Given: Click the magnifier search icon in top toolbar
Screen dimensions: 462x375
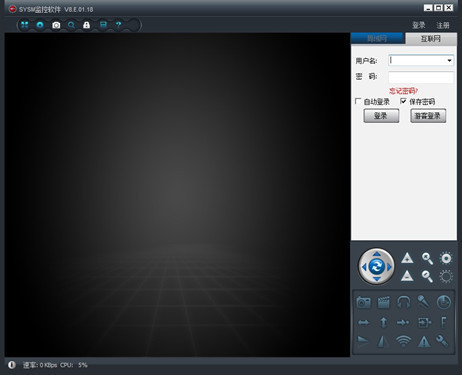Looking at the screenshot, I should (x=71, y=25).
